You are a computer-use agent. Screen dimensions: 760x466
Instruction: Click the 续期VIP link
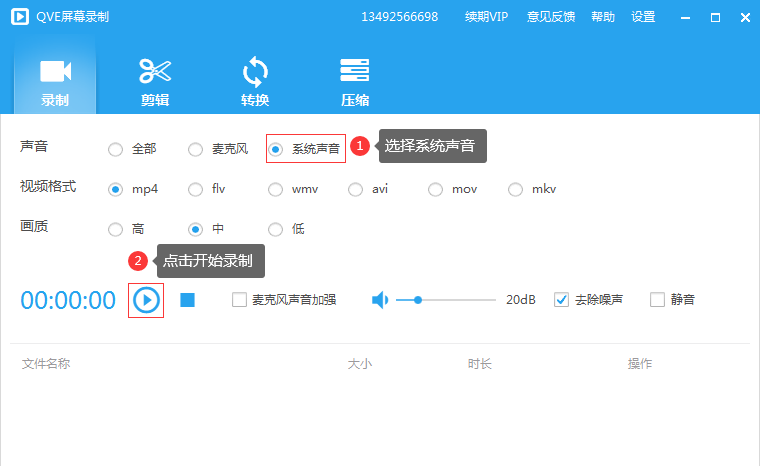(x=486, y=17)
